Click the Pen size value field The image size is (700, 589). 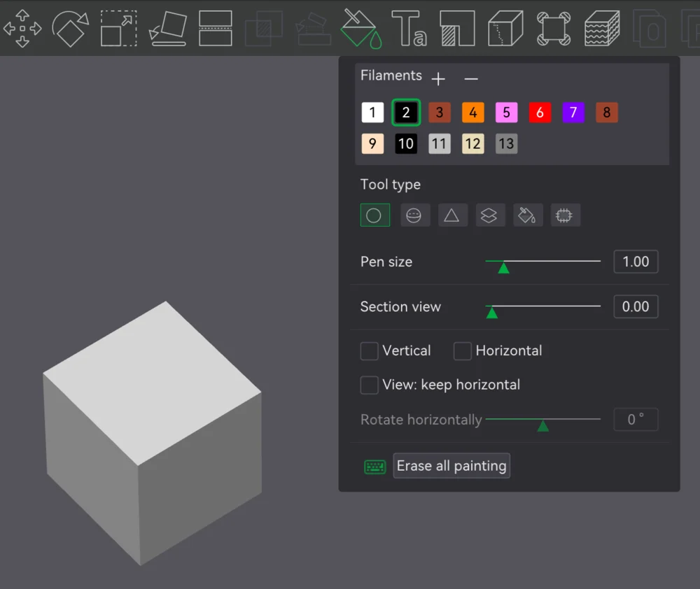pos(636,262)
